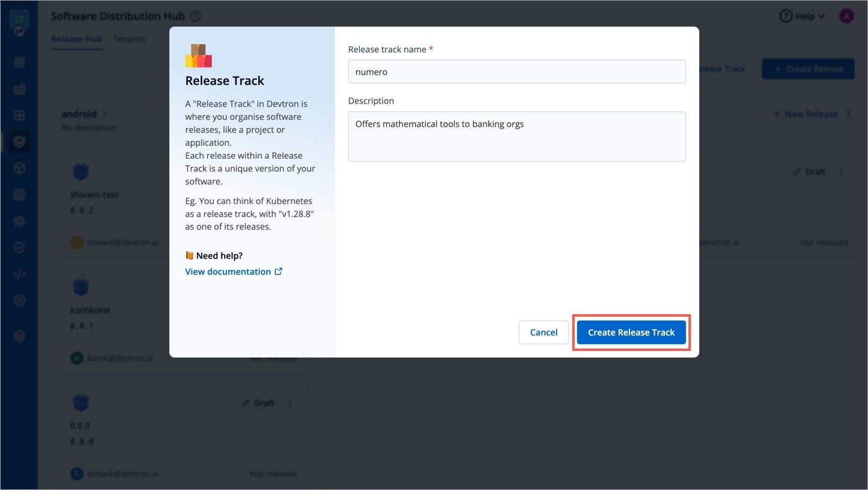Open the stacked layers icon in sidebar
The width and height of the screenshot is (868, 490).
pos(19,336)
